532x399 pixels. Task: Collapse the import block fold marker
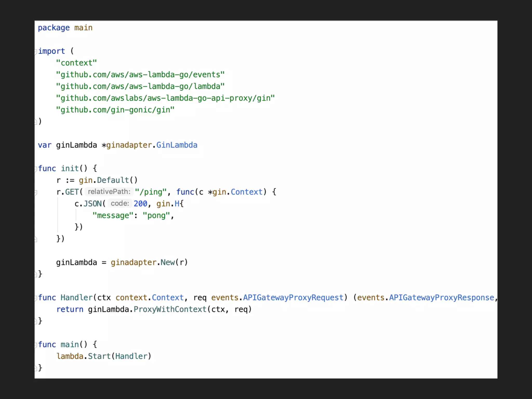pos(36,52)
